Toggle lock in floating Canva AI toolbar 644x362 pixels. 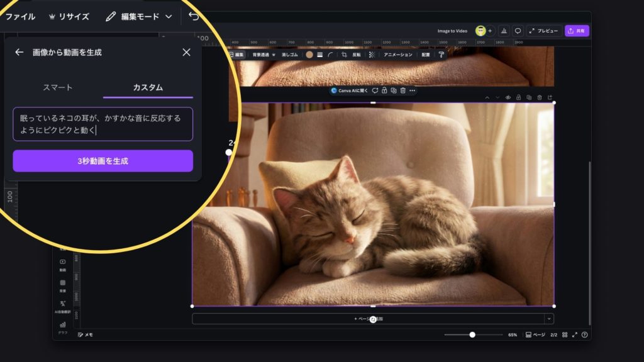pos(384,90)
